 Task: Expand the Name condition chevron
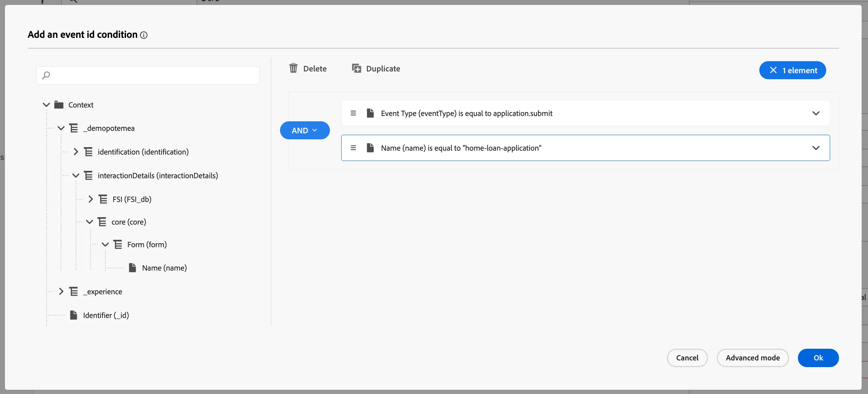[x=816, y=148]
